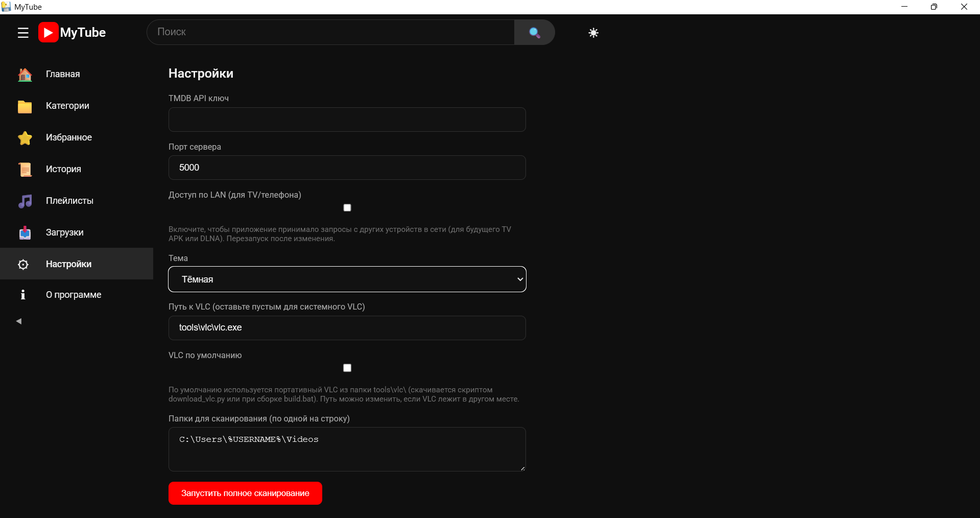Open Загрузки in the sidebar
This screenshot has height=518, width=980.
click(77, 233)
